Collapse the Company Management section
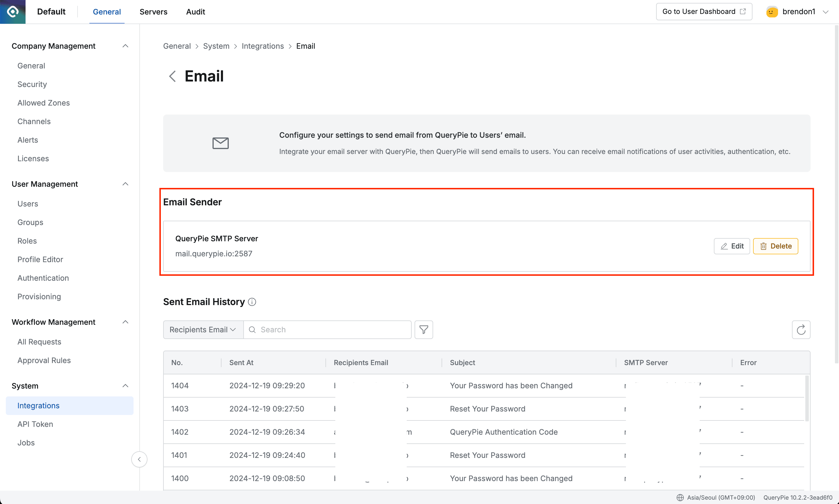Screen dimensions: 839x504 [x=125, y=46]
